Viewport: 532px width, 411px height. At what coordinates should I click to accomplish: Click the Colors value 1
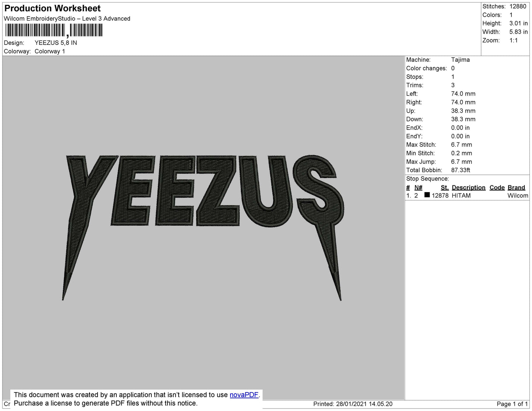(x=511, y=15)
